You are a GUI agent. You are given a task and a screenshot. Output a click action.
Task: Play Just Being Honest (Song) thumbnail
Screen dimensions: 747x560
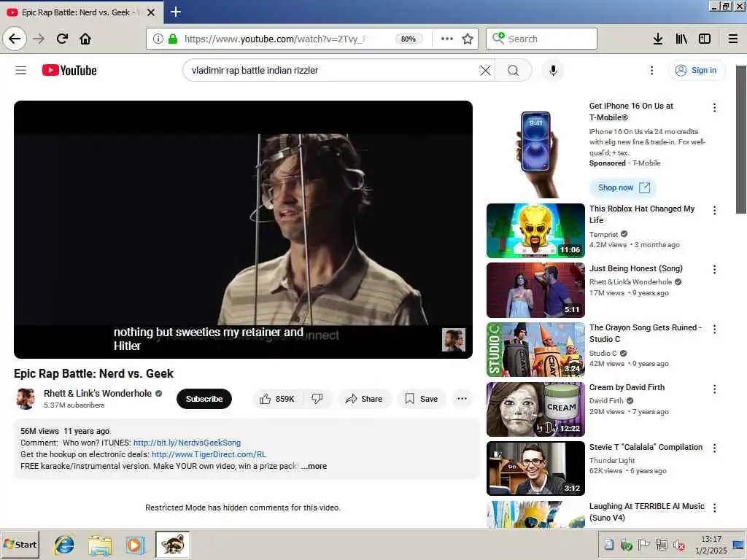pyautogui.click(x=535, y=290)
